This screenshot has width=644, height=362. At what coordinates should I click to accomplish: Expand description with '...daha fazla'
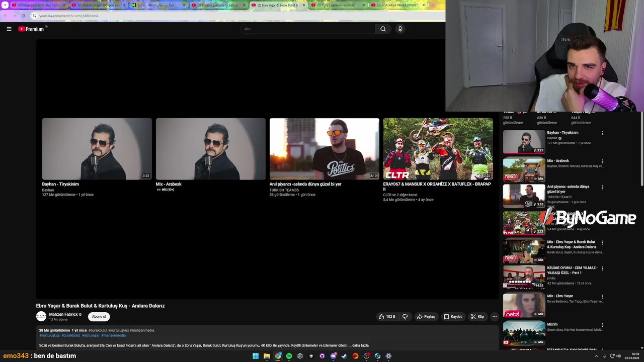[359, 345]
